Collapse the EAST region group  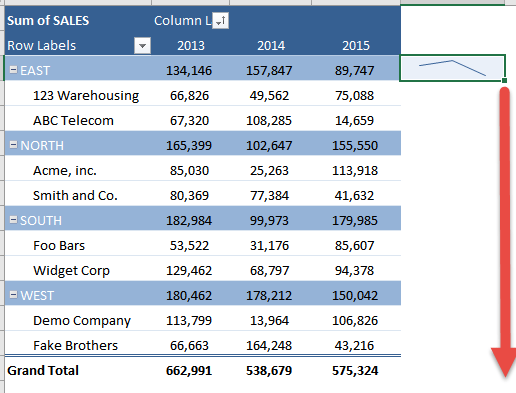pyautogui.click(x=13, y=70)
